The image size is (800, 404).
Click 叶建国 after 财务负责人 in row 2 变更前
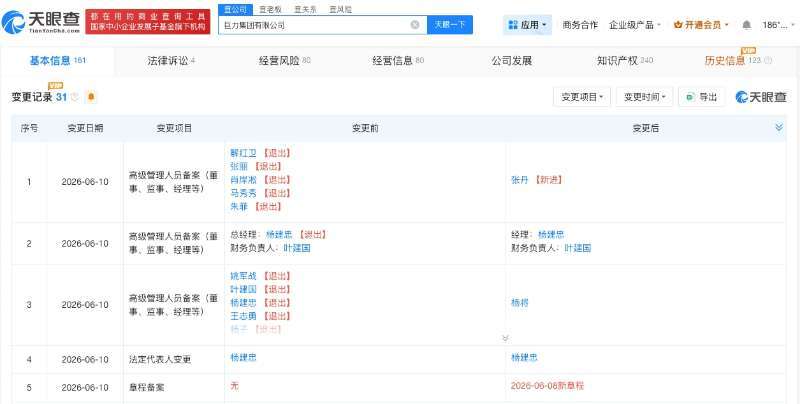click(297, 248)
